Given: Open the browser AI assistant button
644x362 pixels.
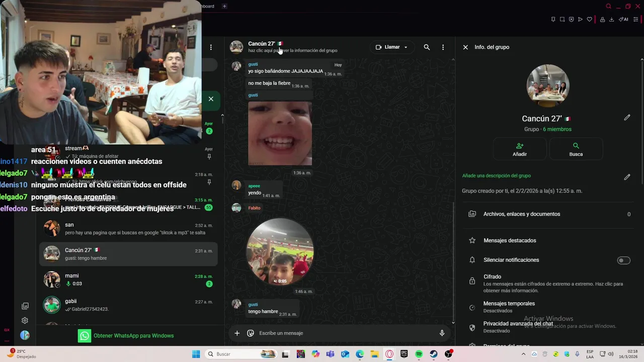Looking at the screenshot, I should [623, 20].
